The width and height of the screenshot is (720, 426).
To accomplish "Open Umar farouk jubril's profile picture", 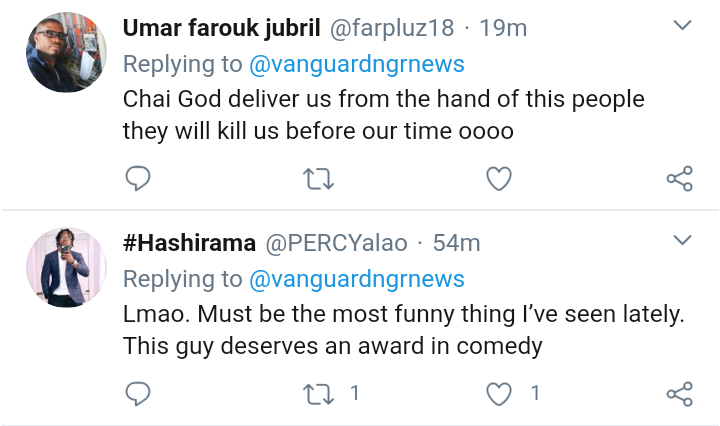I will (x=66, y=52).
